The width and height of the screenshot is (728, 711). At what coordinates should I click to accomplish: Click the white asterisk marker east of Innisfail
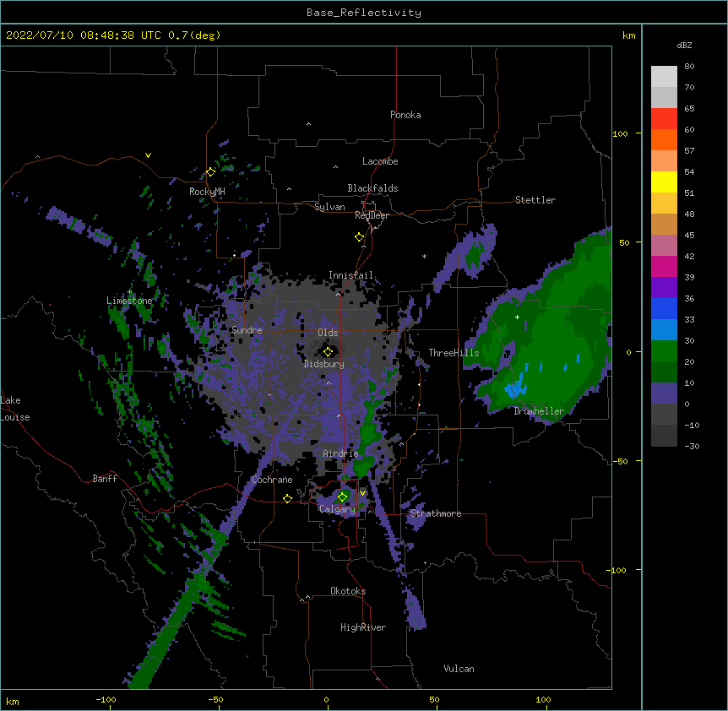coord(424,256)
